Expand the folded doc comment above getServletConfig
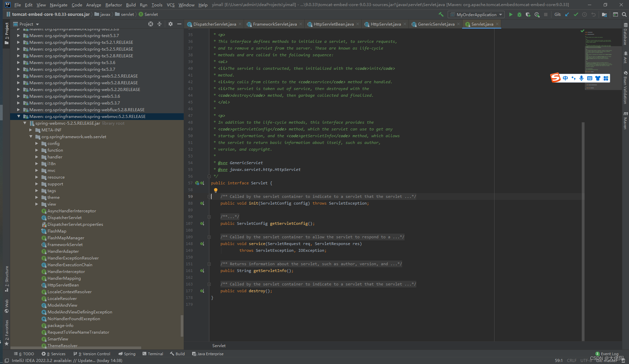Viewport: 629px width, 364px height. pyautogui.click(x=209, y=217)
